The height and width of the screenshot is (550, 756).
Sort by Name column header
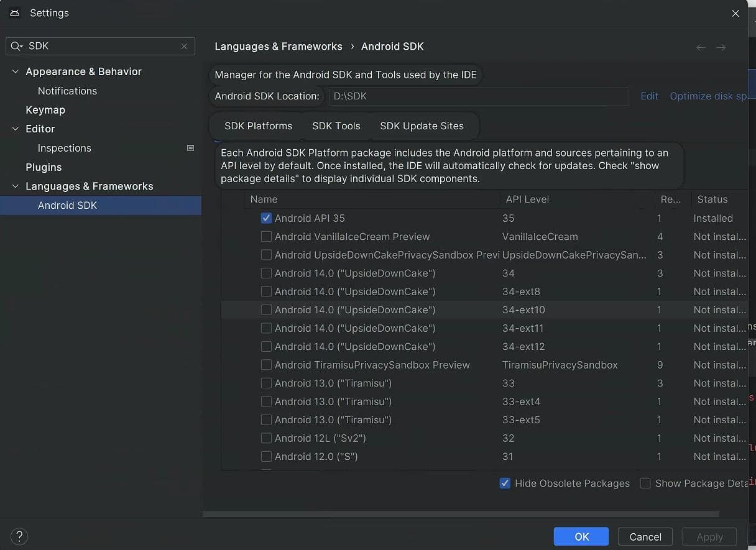tap(371, 199)
